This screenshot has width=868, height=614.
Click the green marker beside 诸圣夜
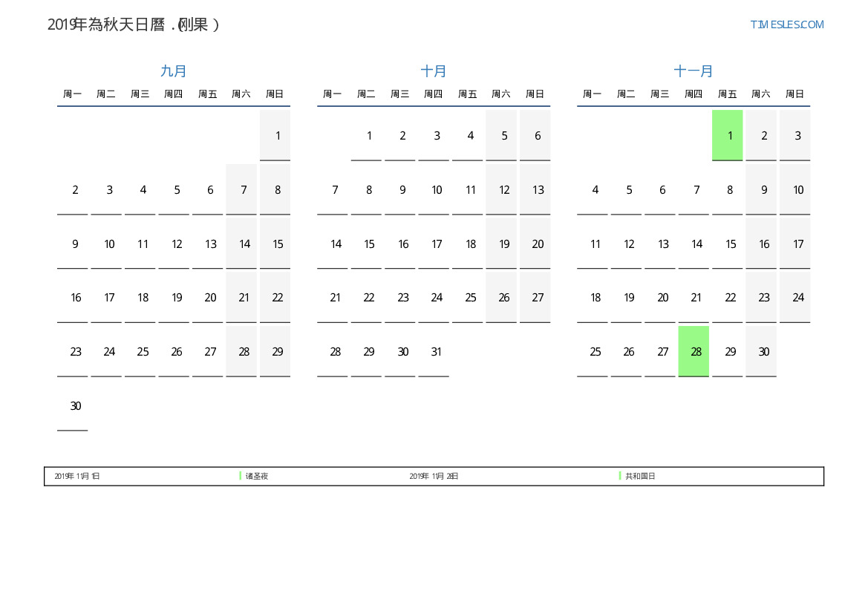pos(241,476)
